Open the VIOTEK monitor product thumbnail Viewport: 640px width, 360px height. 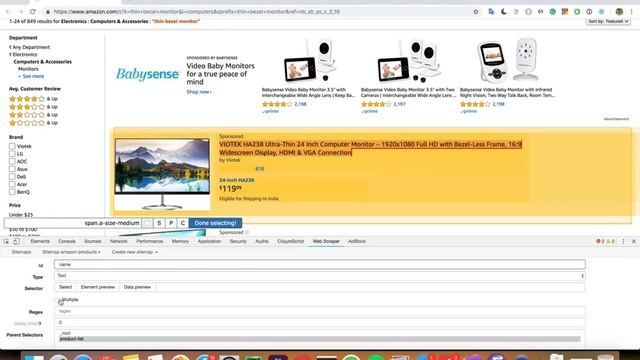coord(162,174)
